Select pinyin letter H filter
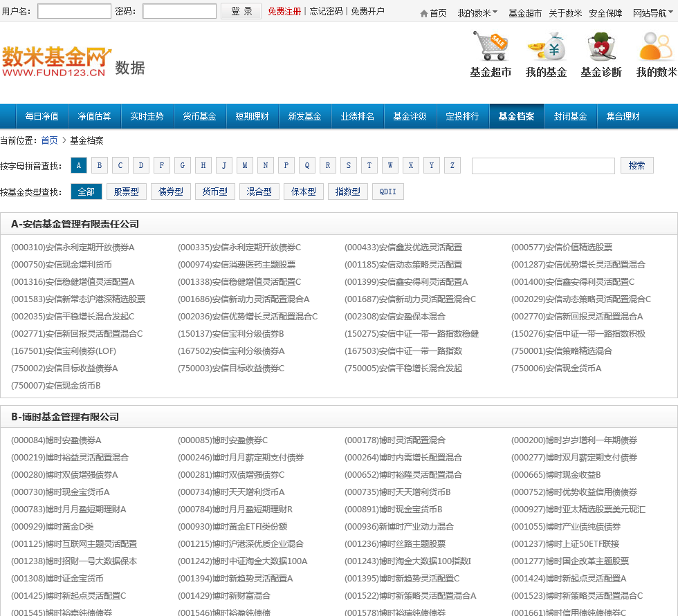The width and height of the screenshot is (678, 616). [203, 165]
